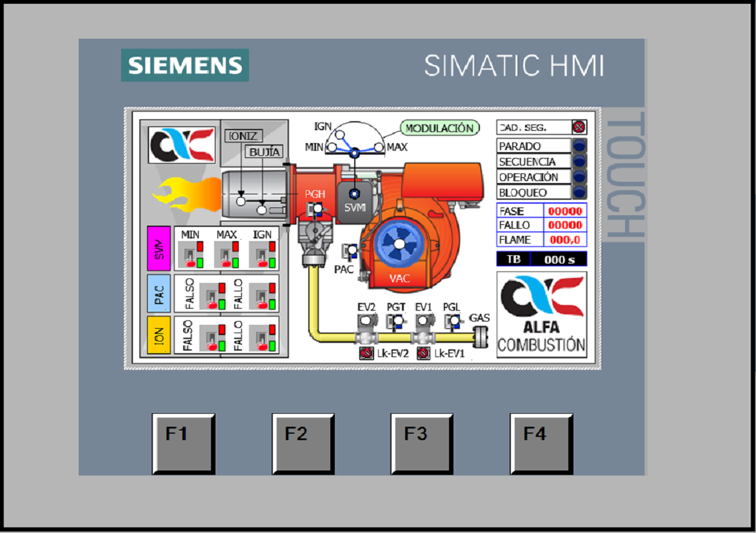This screenshot has width=756, height=533.
Task: Toggle the SVM MIN switch
Action: pos(192,255)
